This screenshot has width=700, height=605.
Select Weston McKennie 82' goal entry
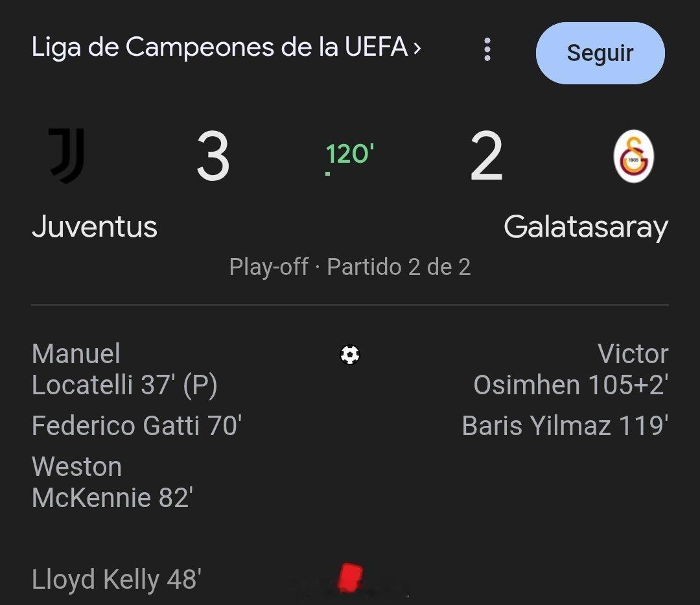112,482
